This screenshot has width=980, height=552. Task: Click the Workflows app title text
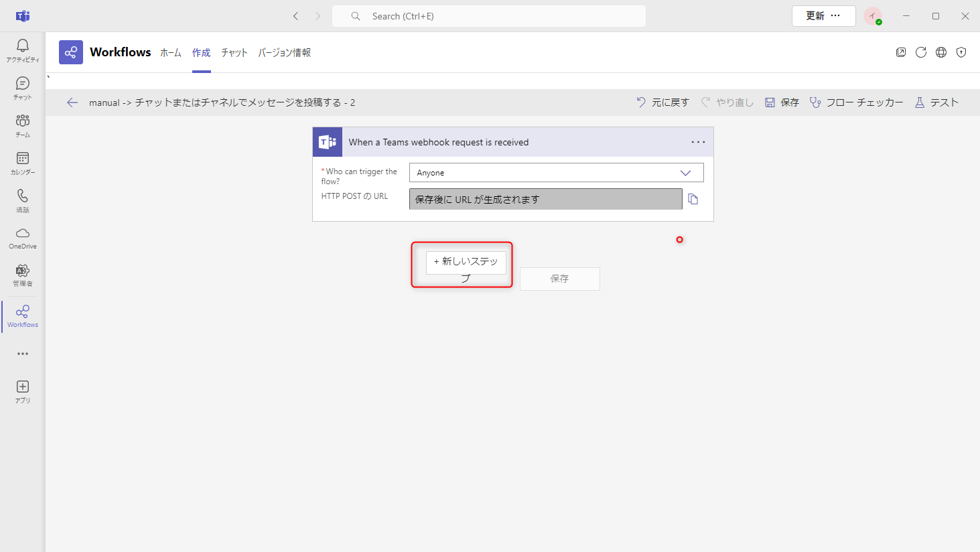tap(121, 52)
